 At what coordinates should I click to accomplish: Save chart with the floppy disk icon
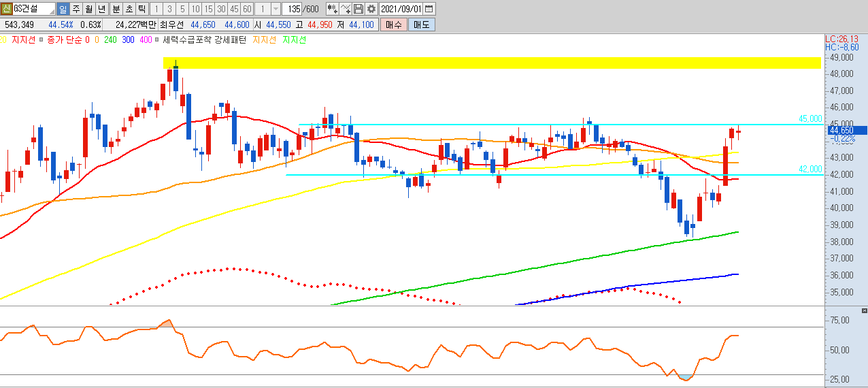[358, 9]
